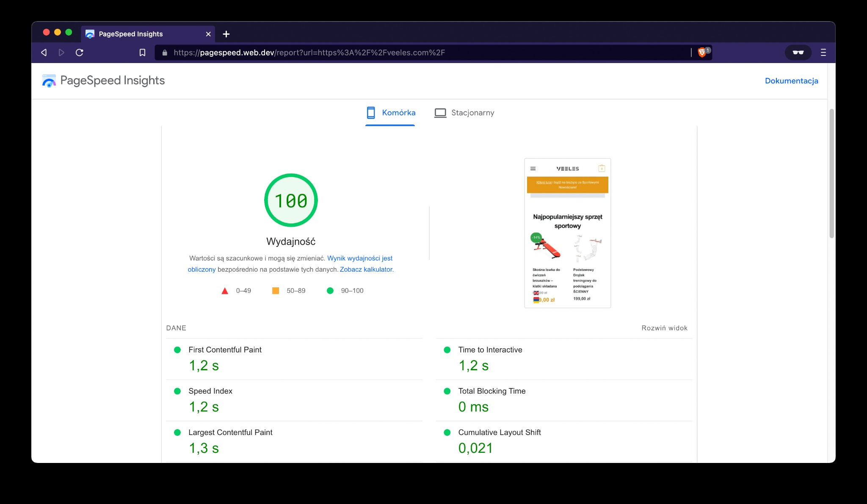Viewport: 867px width, 504px height.
Task: Open the Dokumentacja link
Action: pyautogui.click(x=791, y=80)
